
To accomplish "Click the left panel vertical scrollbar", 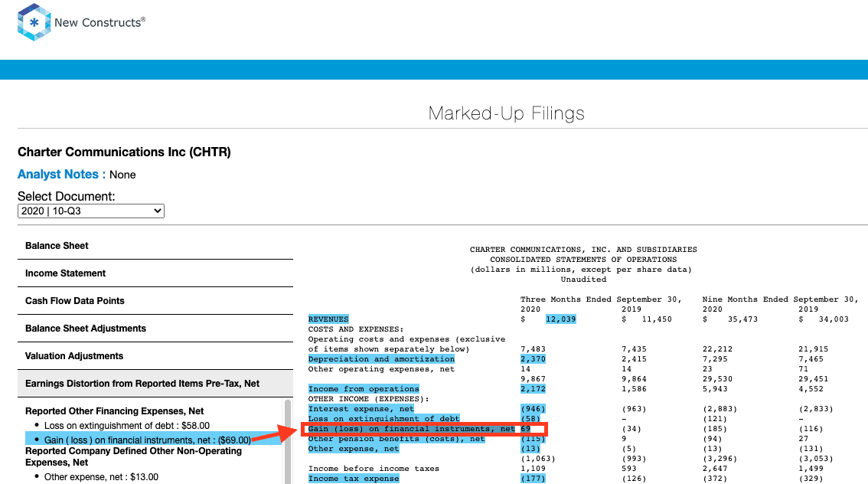I will coord(288,441).
